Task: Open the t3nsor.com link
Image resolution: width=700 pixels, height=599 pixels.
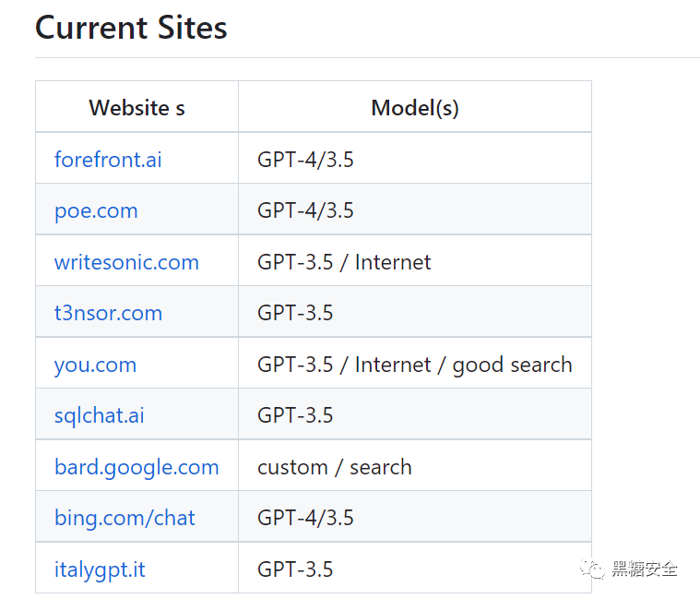Action: (108, 313)
